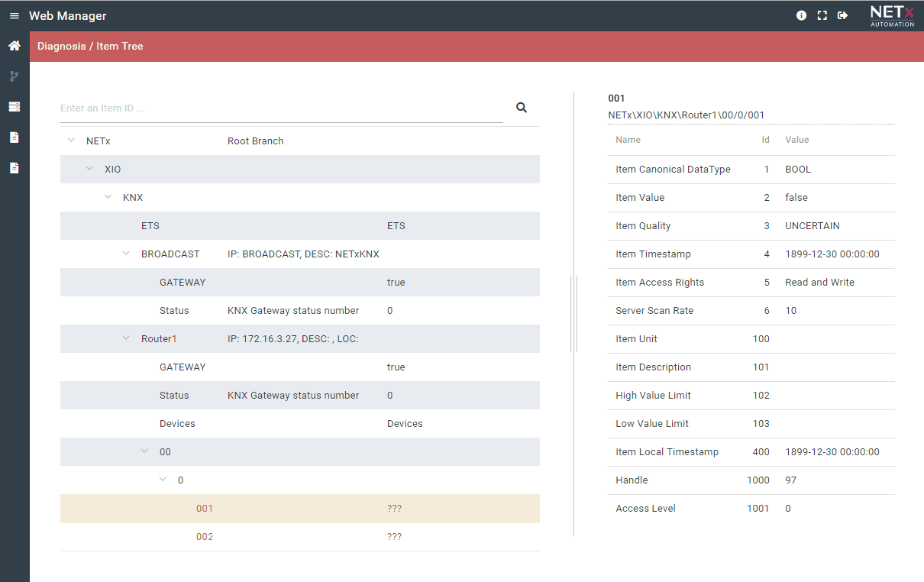Select item 002 in the tree
Image resolution: width=924 pixels, height=582 pixels.
tap(300, 536)
